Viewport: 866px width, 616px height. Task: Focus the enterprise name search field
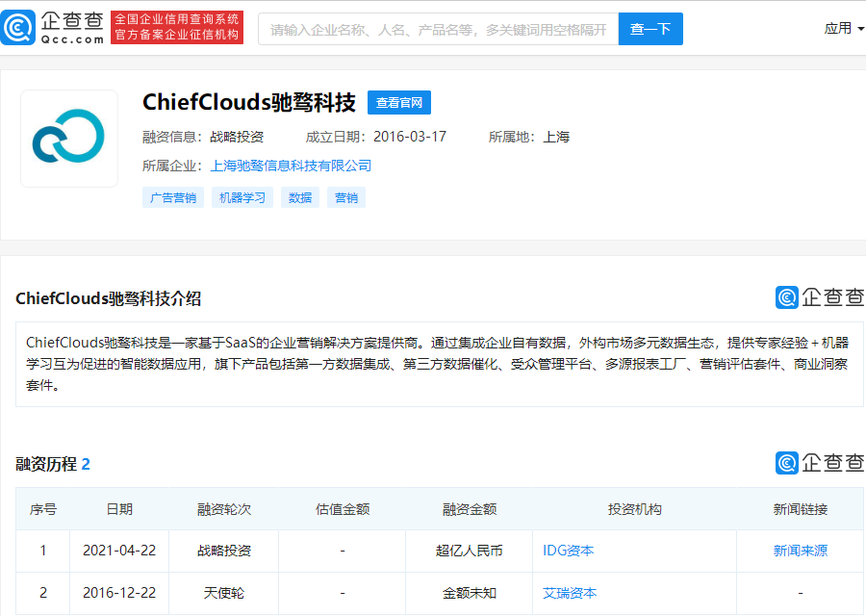point(438,29)
